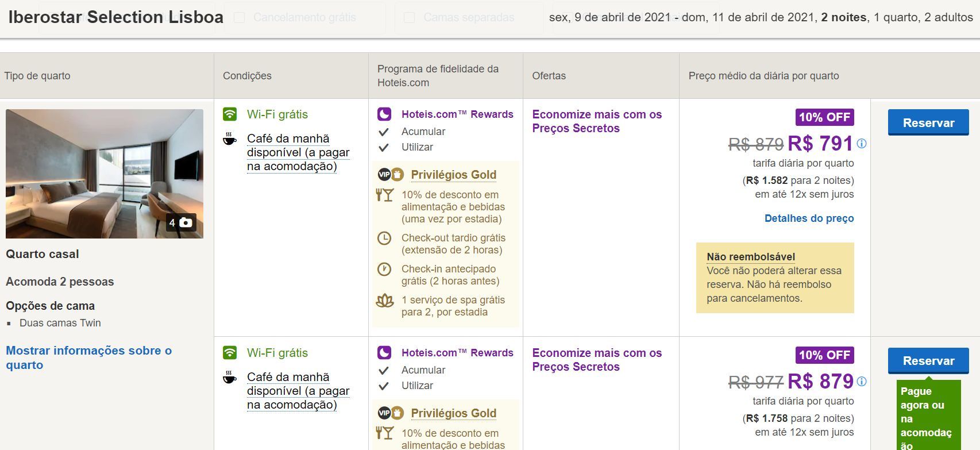Open the Quarto casal room photo
Image resolution: width=980 pixels, height=450 pixels.
click(x=105, y=174)
